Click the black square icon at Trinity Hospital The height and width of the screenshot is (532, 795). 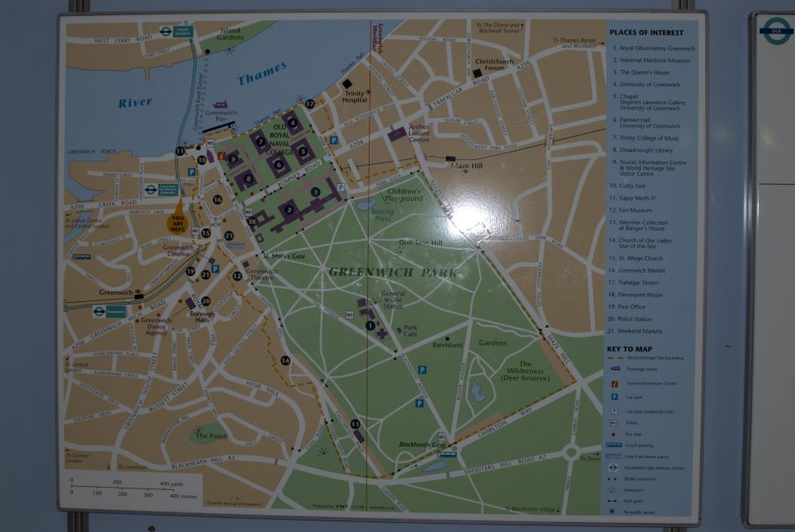(x=346, y=84)
